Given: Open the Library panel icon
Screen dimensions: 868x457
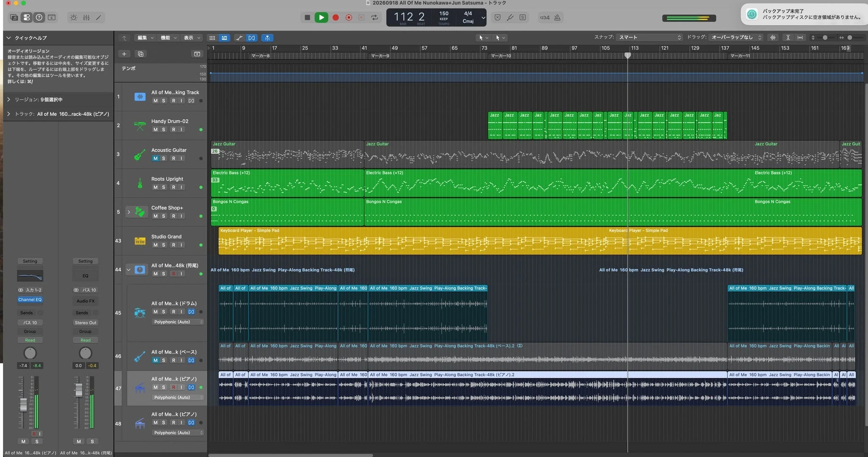Looking at the screenshot, I should pos(14,17).
